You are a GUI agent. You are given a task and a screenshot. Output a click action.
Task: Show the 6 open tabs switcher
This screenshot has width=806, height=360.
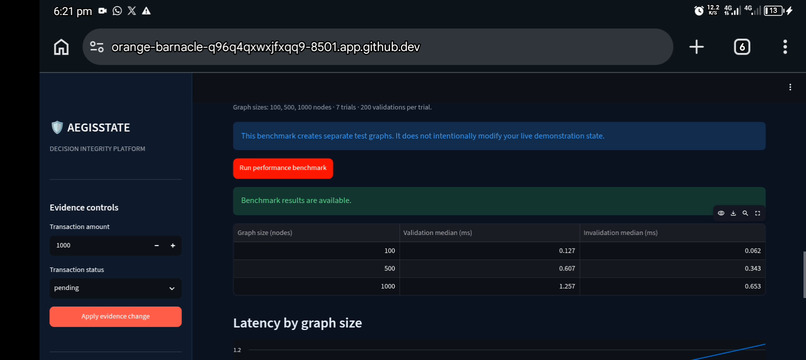point(742,47)
